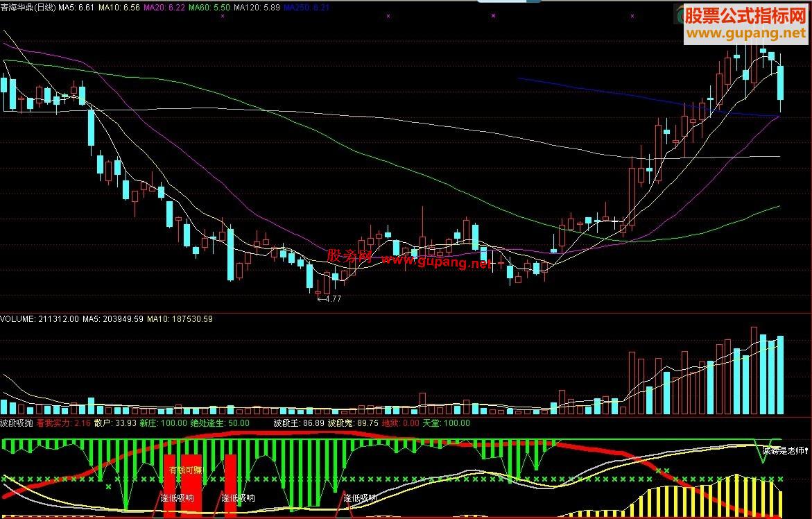Click the volume MA10: 187530.59 label
This screenshot has width=812, height=519.
click(180, 319)
